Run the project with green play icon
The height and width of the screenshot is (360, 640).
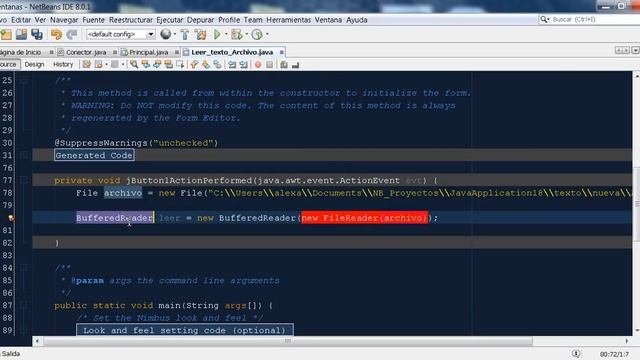(217, 35)
